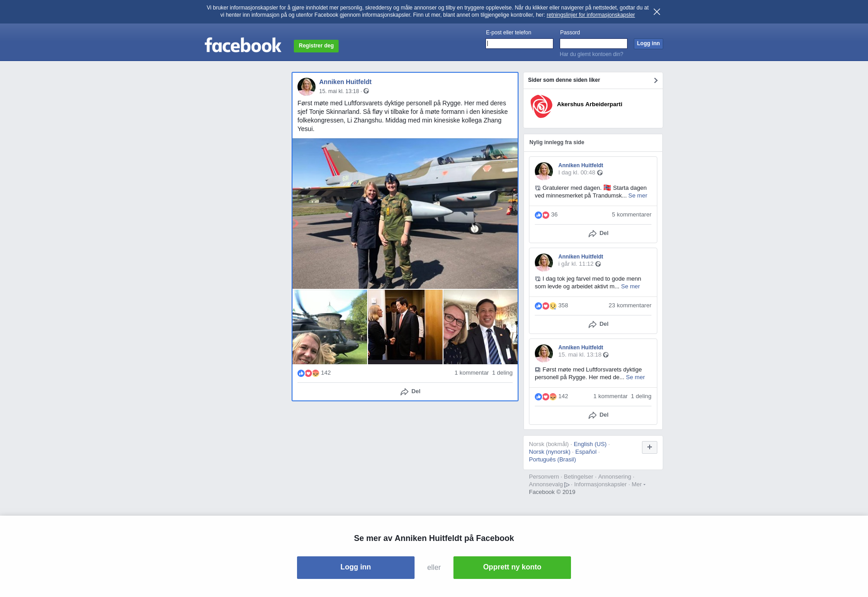Open Informasjonskapsler footer link

600,484
